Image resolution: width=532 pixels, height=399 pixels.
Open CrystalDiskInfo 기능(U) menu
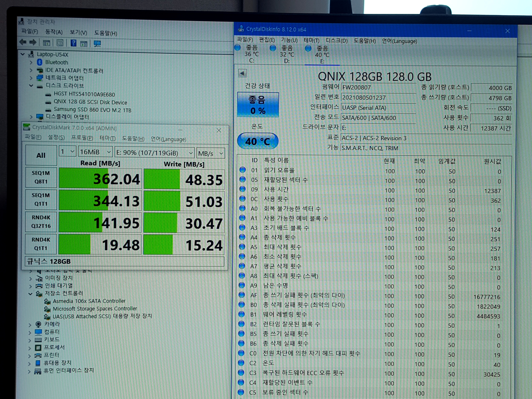pos(289,40)
